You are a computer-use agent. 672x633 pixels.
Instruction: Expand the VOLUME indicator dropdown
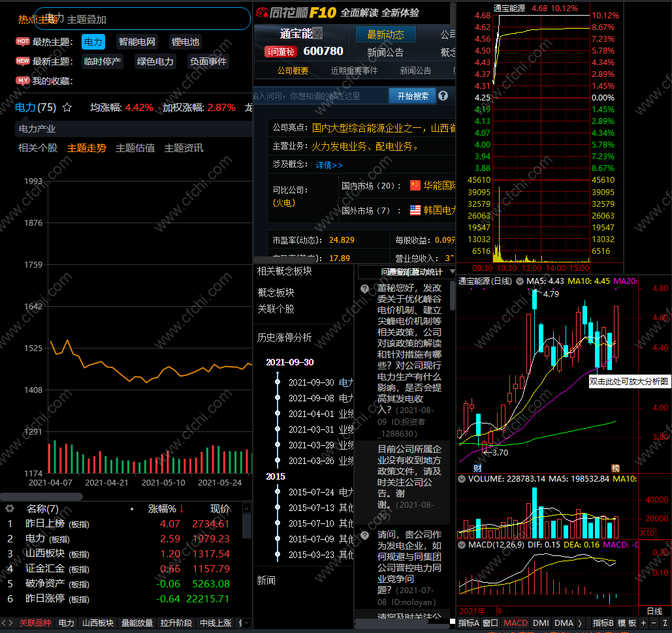click(x=462, y=479)
